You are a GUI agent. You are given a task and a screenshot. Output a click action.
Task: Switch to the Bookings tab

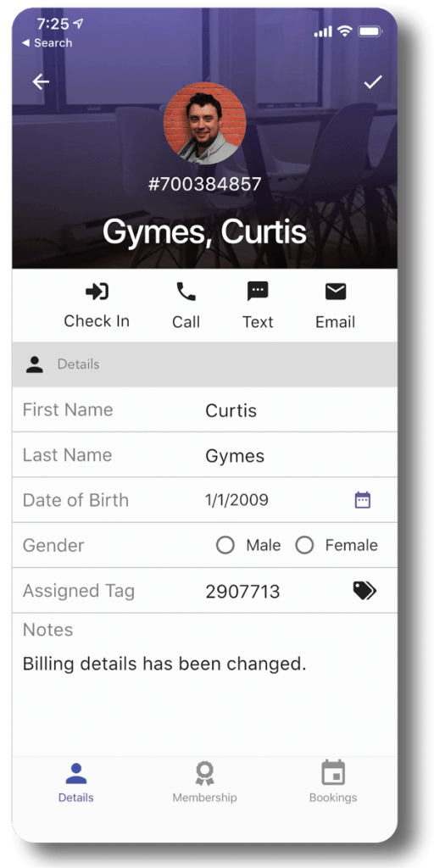click(x=332, y=782)
